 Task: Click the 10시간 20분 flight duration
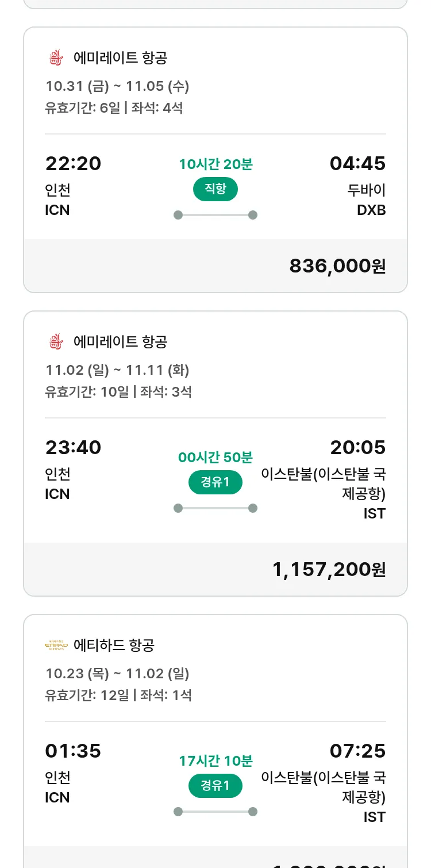click(215, 164)
